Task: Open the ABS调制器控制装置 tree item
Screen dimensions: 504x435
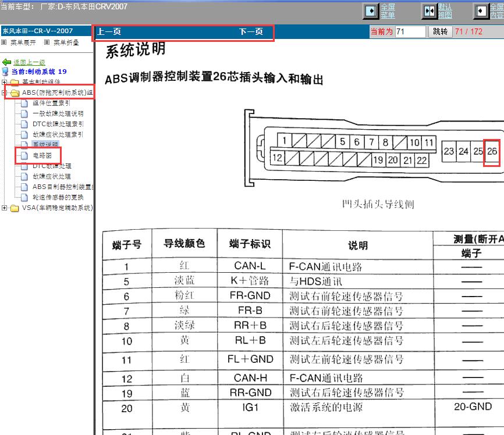Action: (63, 187)
